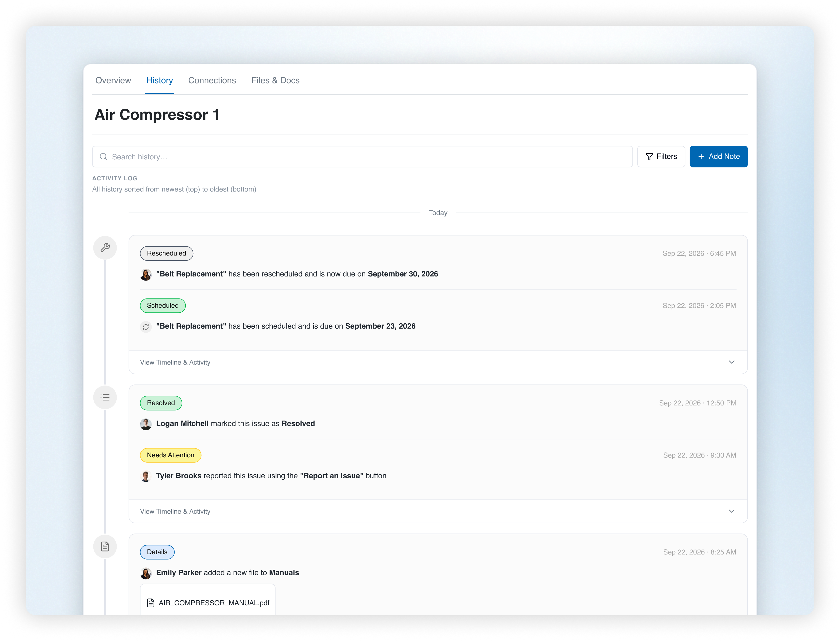Screen dimensions: 840x641
Task: Click the Resolved status badge
Action: click(161, 403)
